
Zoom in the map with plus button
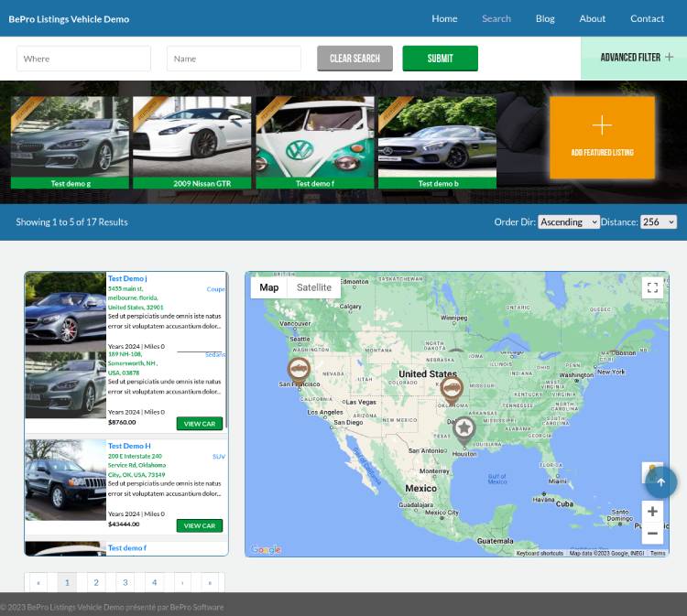652,512
